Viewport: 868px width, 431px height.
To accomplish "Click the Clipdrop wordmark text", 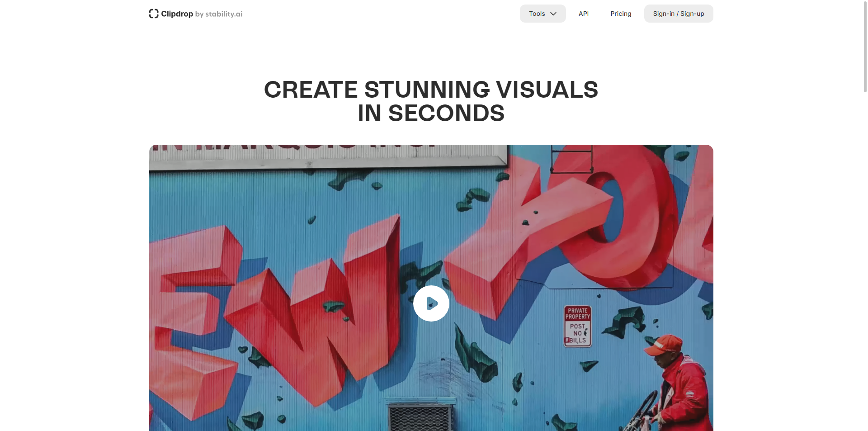I will pyautogui.click(x=177, y=14).
